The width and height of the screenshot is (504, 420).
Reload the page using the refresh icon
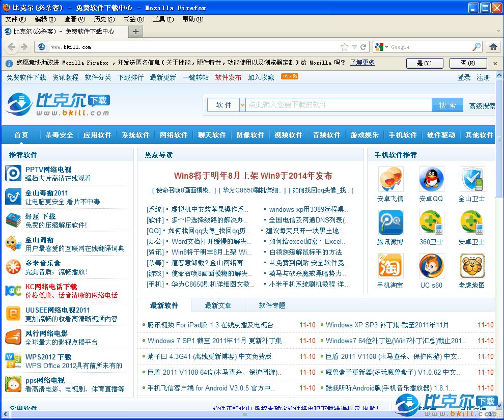click(x=363, y=47)
